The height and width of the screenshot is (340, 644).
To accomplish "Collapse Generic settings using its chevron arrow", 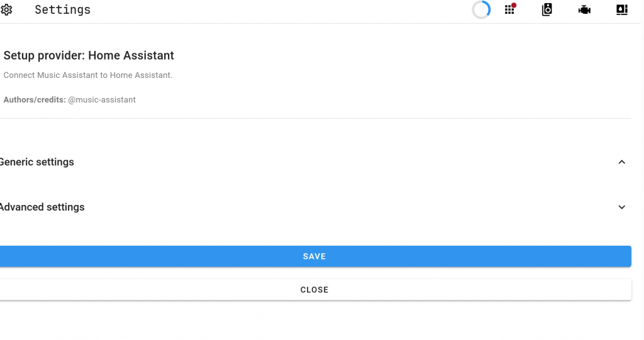I will (621, 162).
